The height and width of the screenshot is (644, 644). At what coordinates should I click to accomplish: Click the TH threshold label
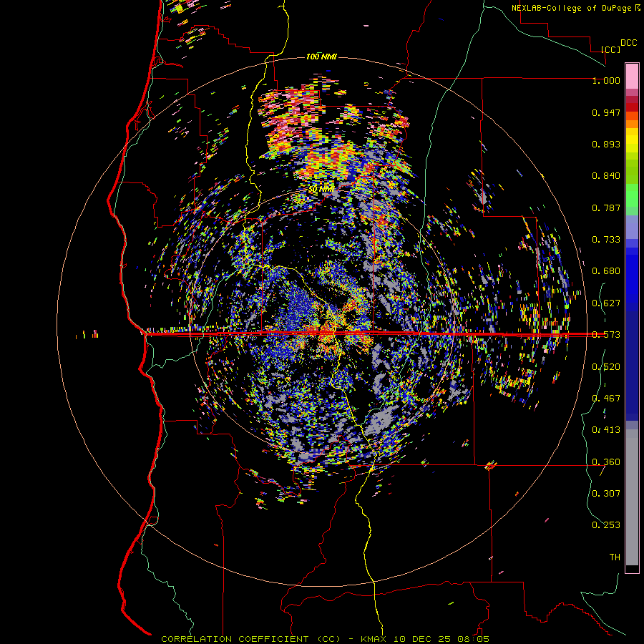click(x=615, y=557)
